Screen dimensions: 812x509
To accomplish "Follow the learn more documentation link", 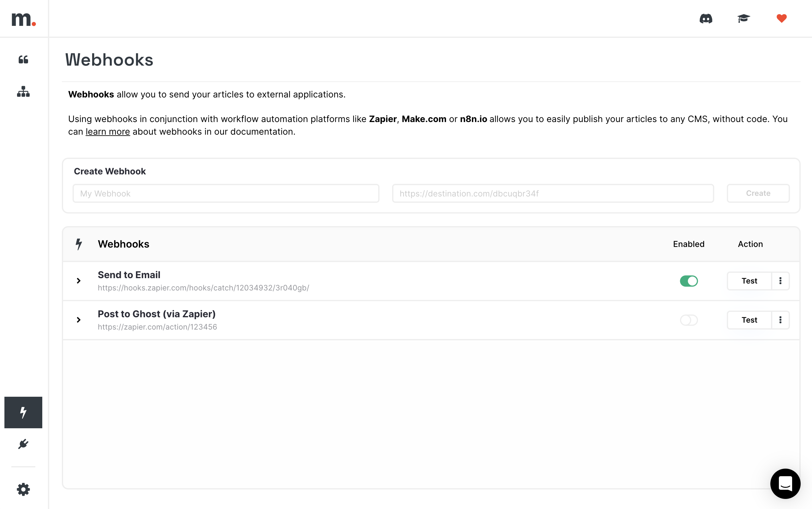I will (108, 132).
